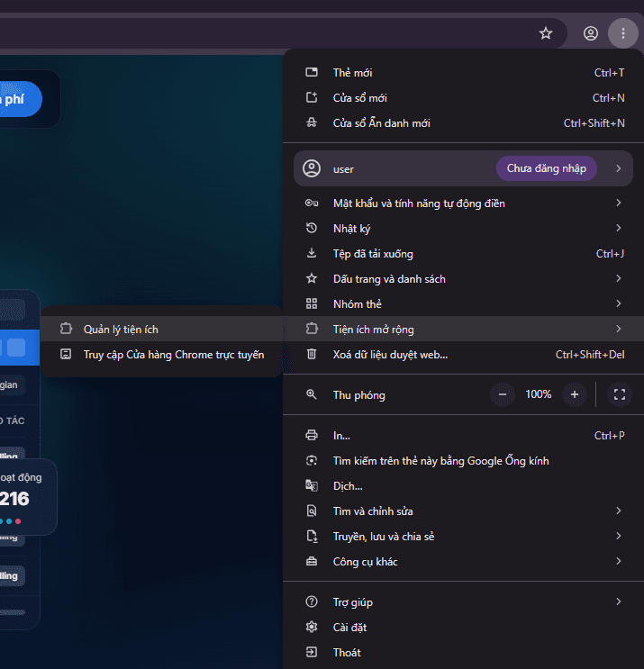644x669 pixels.
Task: Click the key icon beside Mật khẩu
Action: (x=312, y=203)
